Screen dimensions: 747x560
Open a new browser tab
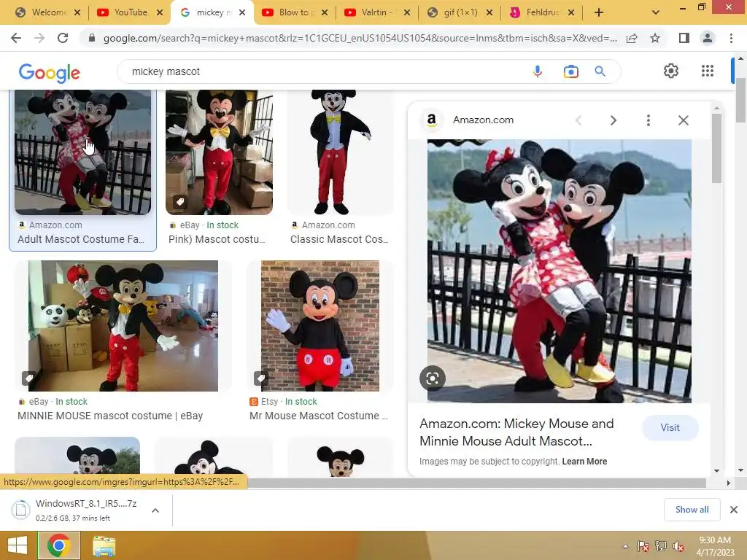pyautogui.click(x=599, y=12)
